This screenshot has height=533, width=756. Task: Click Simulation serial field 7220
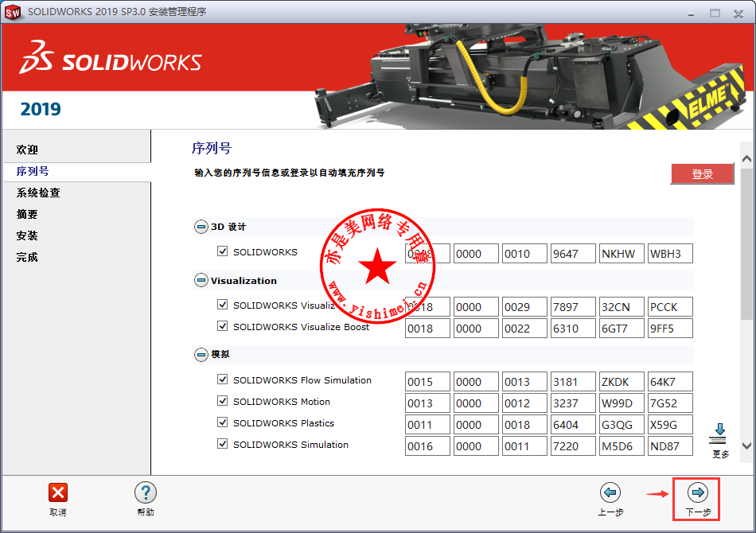click(x=573, y=445)
